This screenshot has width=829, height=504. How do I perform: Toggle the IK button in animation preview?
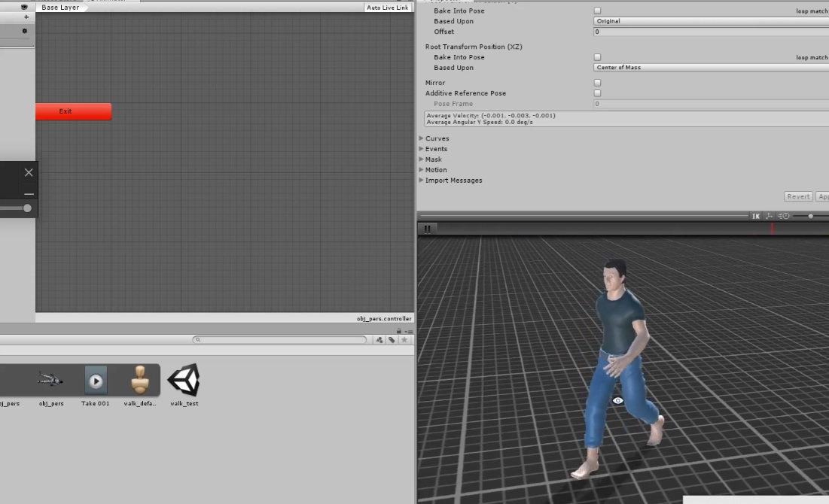point(756,216)
